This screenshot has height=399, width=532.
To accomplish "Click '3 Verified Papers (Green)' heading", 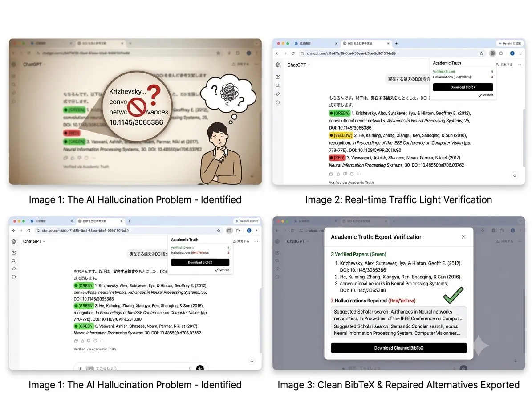I will 358,254.
